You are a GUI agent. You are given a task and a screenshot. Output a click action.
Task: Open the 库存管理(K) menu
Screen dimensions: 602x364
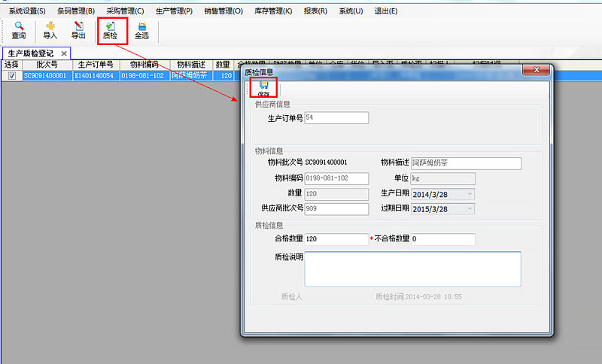[x=273, y=11]
